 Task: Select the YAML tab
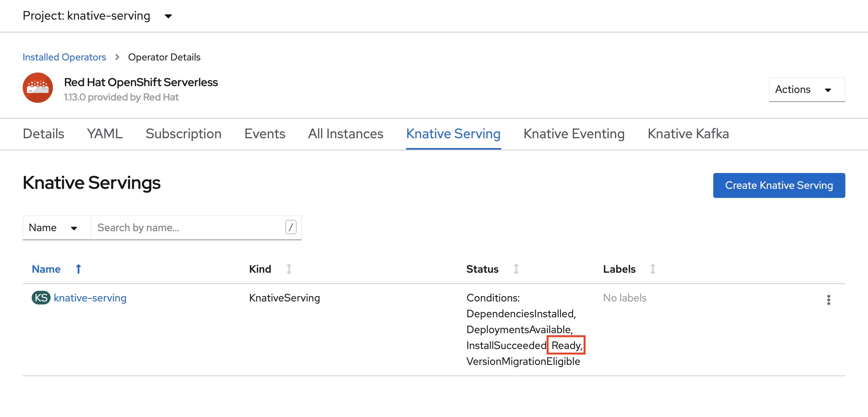[105, 133]
